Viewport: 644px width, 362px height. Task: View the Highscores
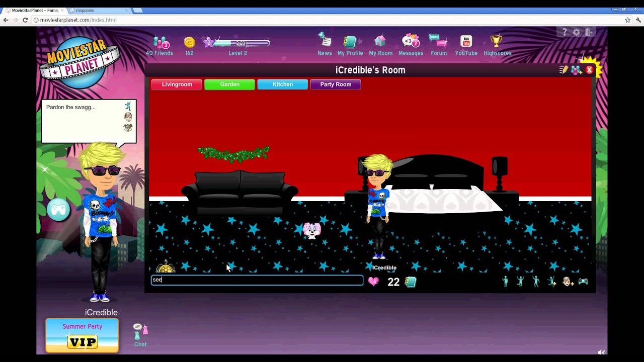498,46
